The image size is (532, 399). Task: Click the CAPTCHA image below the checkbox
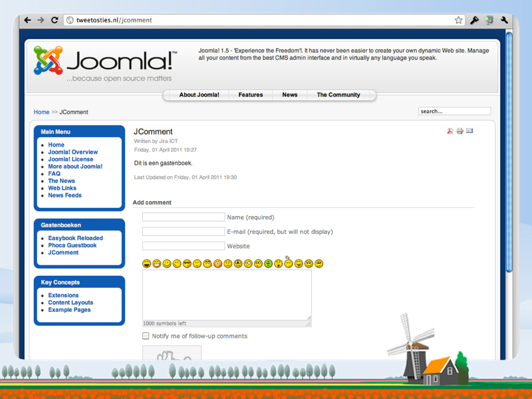(172, 353)
